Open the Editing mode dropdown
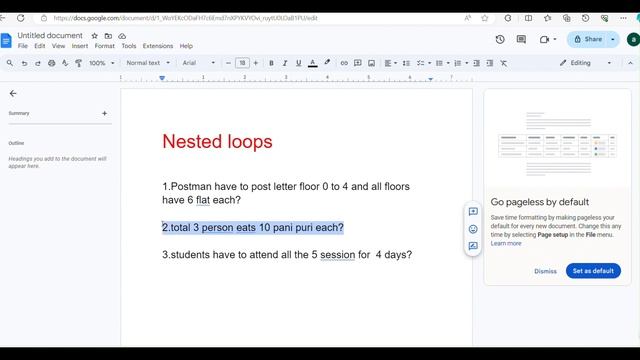 click(x=585, y=63)
